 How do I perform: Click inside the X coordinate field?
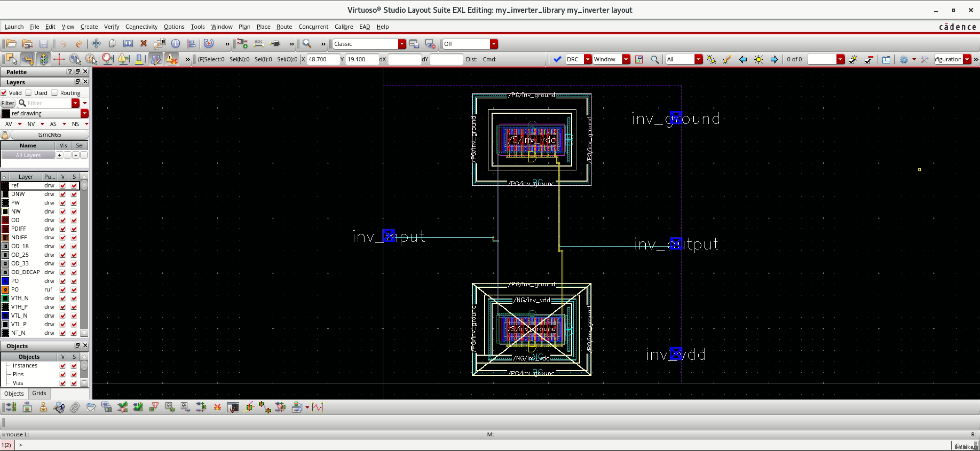[x=323, y=59]
